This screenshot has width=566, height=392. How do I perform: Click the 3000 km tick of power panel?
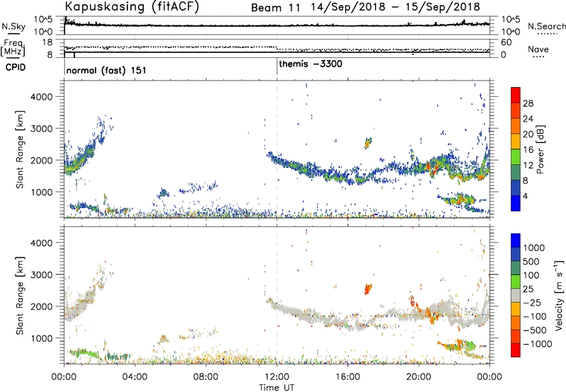pos(42,129)
